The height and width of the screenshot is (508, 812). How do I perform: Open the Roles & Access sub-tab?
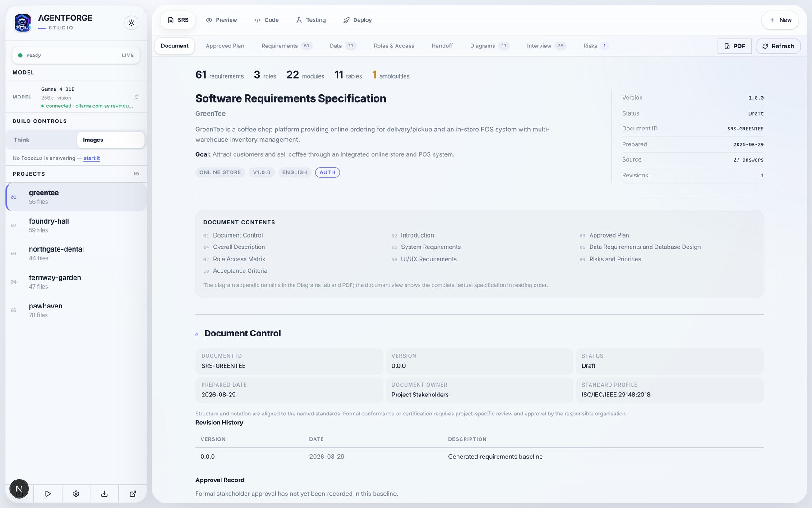(394, 46)
